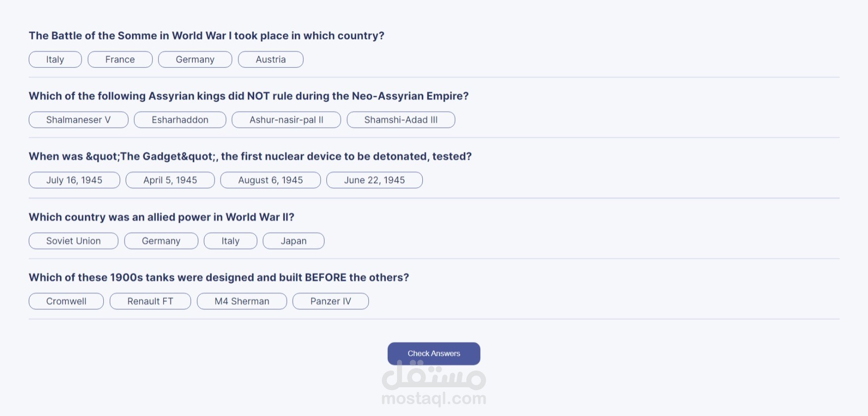
Task: Pick Germany for the World War II question
Action: (161, 241)
